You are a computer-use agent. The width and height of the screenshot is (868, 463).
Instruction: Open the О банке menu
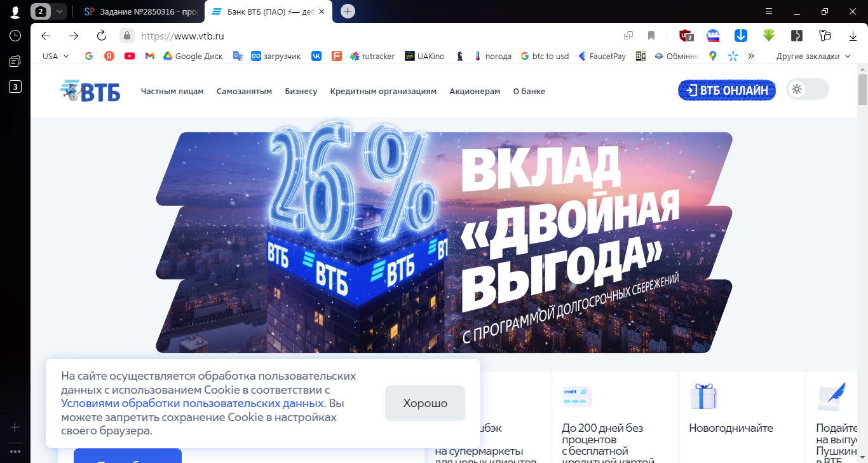point(529,91)
